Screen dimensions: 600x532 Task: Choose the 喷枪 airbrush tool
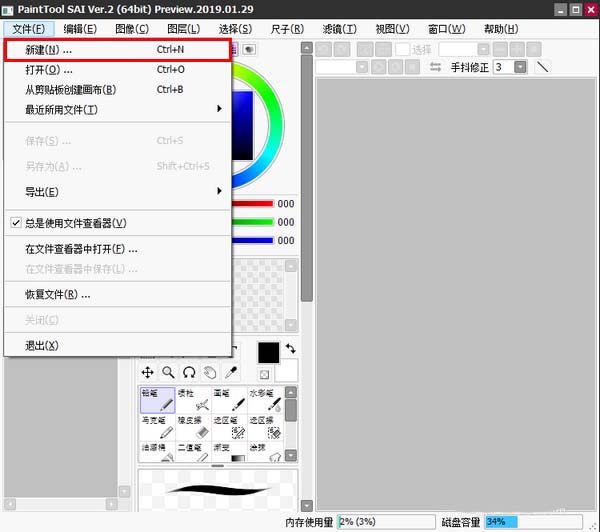coord(193,400)
